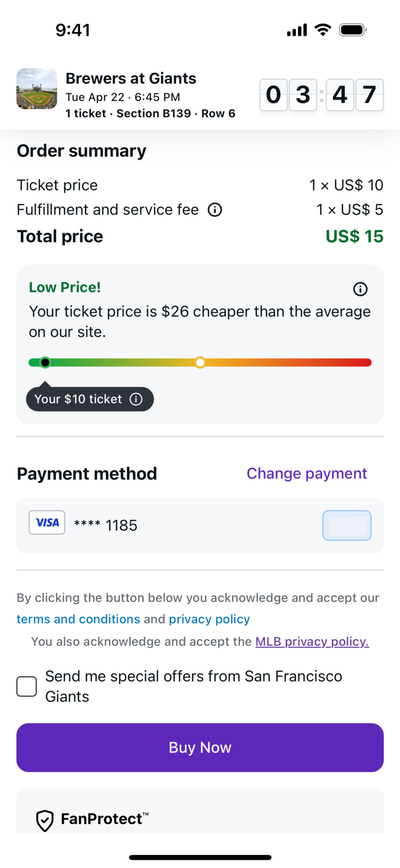Tap the cellular signal bars icon
Screen dimensions: 400x868
coord(297,30)
